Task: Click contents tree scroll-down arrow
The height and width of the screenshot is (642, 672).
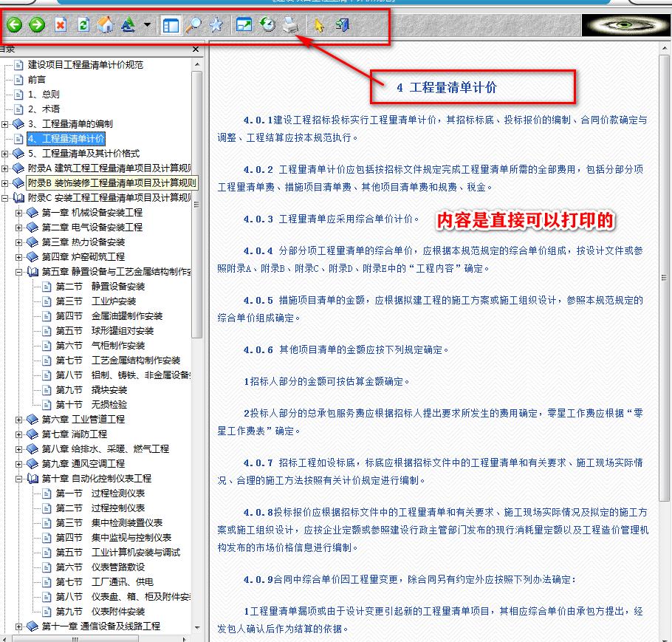Action: (197, 627)
